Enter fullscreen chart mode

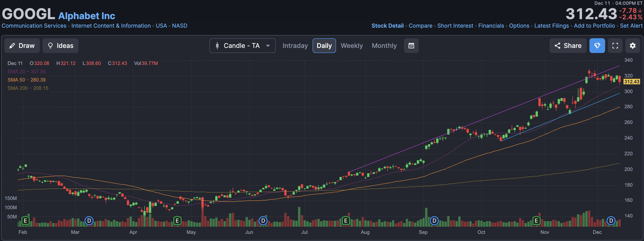(615, 46)
